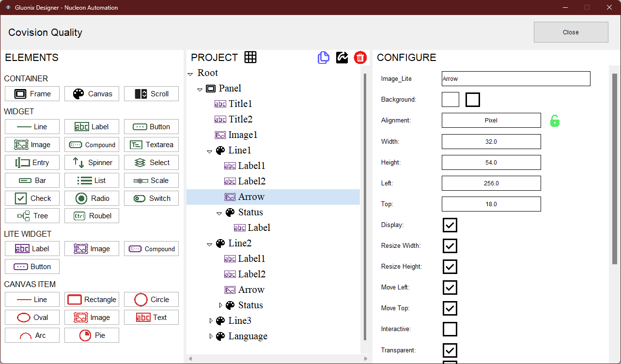Pick the Spinner widget
Viewport: 621px width, 364px height.
[x=92, y=162]
